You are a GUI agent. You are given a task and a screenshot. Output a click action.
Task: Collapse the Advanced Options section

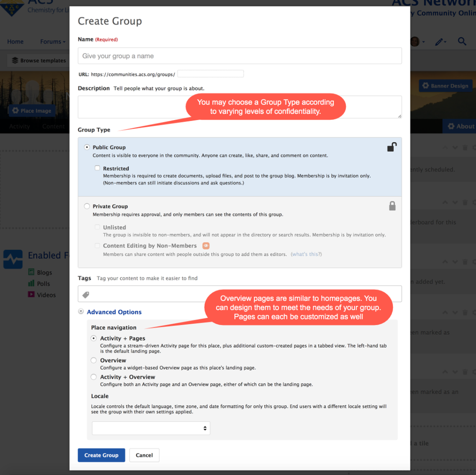(81, 312)
